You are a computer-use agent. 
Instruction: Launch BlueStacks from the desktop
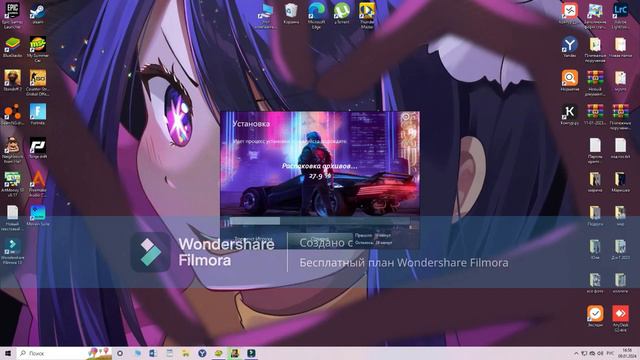click(x=12, y=47)
